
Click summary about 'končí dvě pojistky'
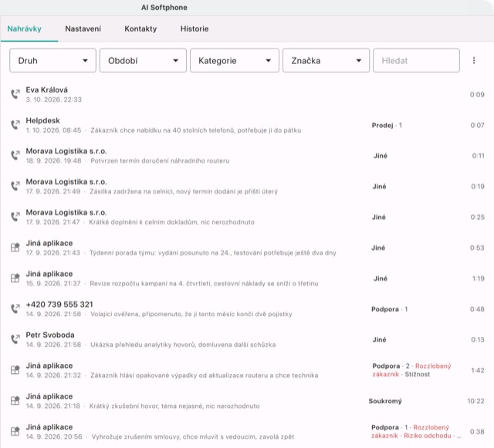[191, 314]
